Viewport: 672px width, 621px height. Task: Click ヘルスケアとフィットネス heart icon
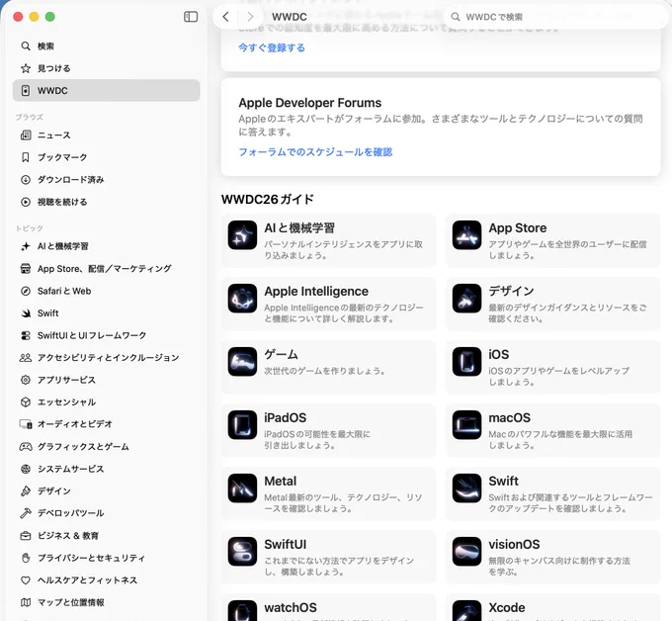[x=26, y=580]
